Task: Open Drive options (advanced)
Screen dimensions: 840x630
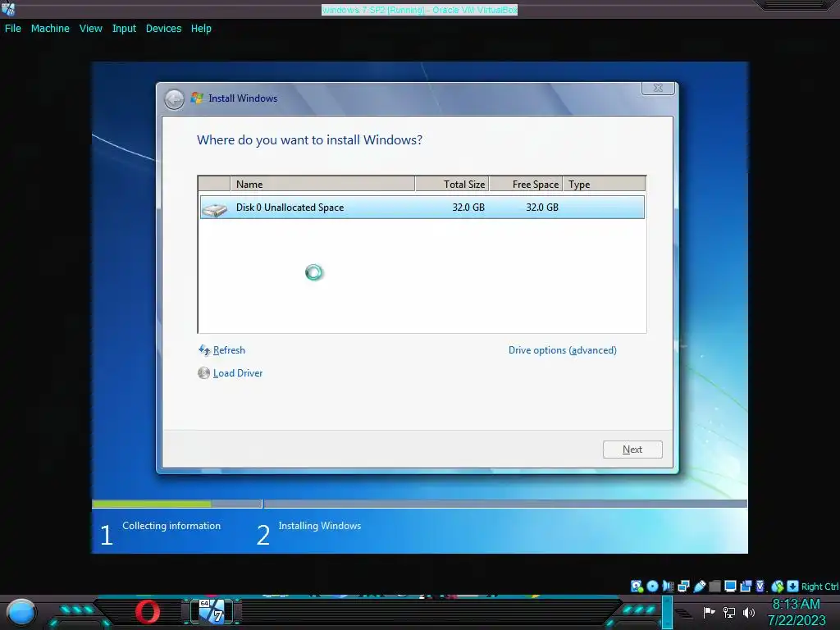Action: tap(563, 350)
